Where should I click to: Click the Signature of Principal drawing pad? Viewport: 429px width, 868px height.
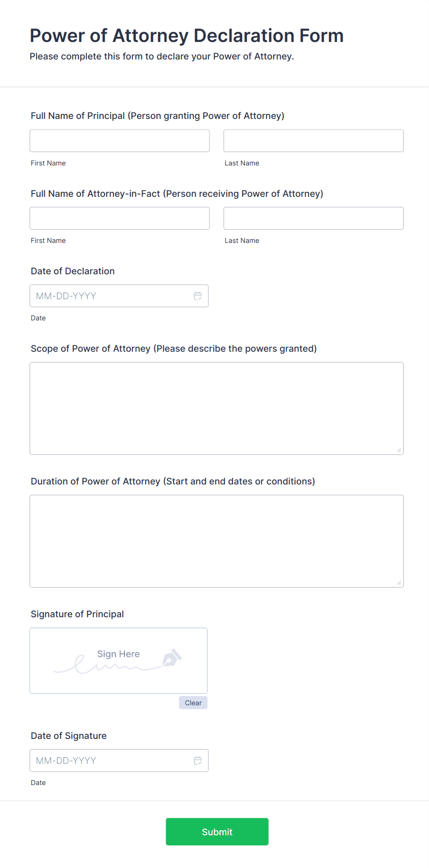(119, 661)
